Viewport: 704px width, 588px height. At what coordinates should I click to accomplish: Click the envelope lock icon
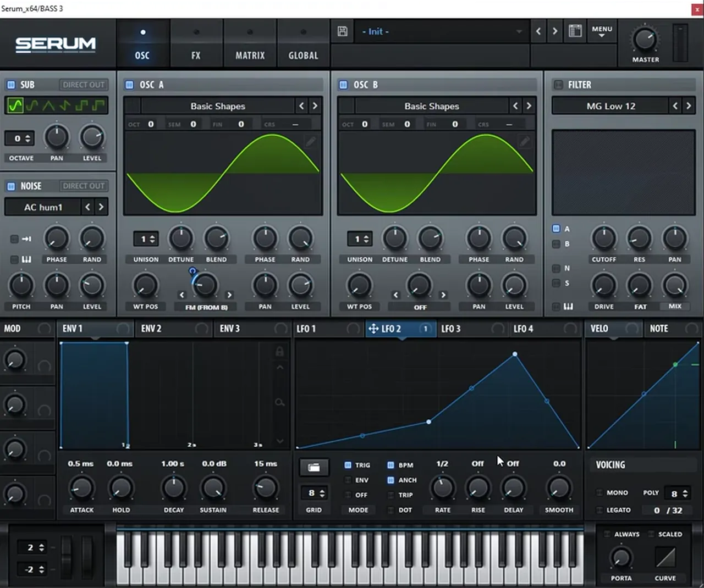coord(279,352)
